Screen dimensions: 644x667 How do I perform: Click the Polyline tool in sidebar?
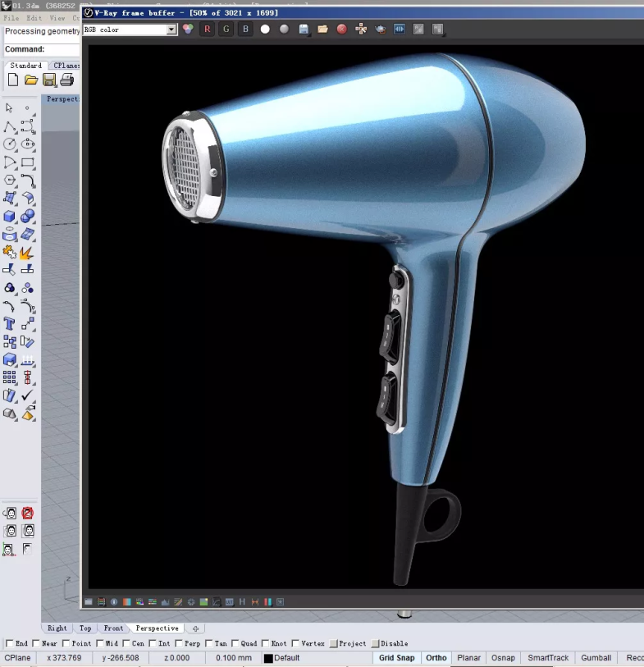coord(10,126)
